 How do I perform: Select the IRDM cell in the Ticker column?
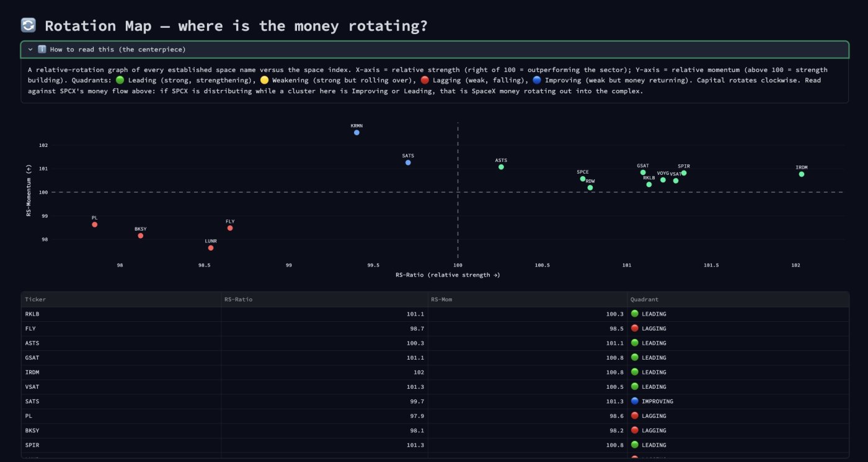click(x=122, y=372)
